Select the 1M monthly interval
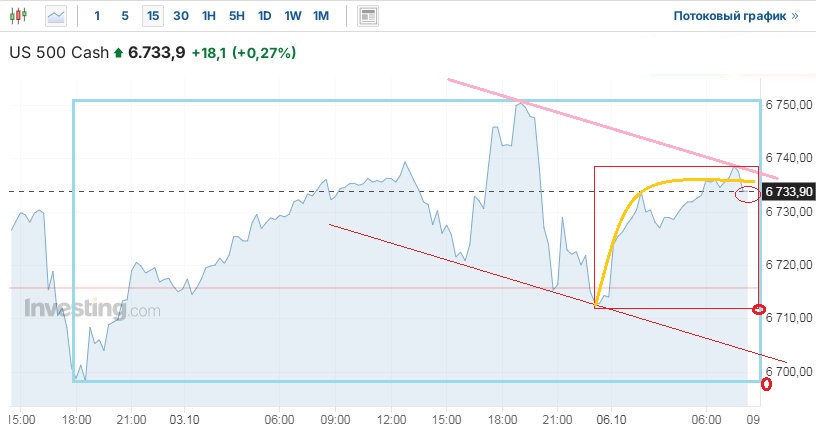 coord(320,16)
